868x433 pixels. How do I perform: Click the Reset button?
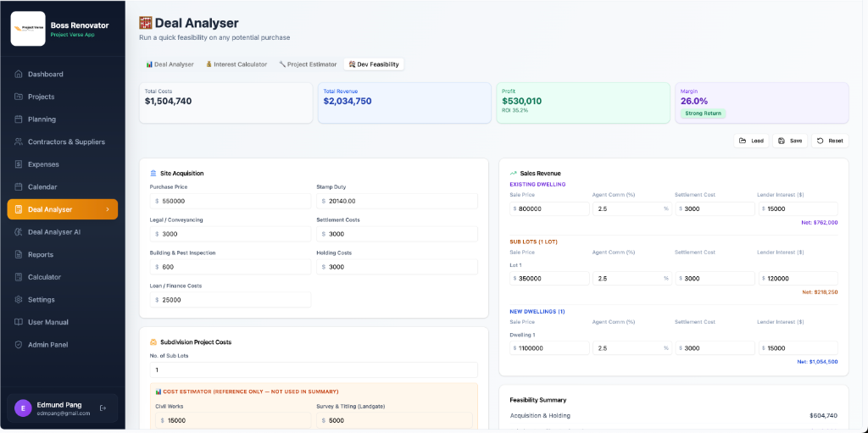click(x=830, y=141)
